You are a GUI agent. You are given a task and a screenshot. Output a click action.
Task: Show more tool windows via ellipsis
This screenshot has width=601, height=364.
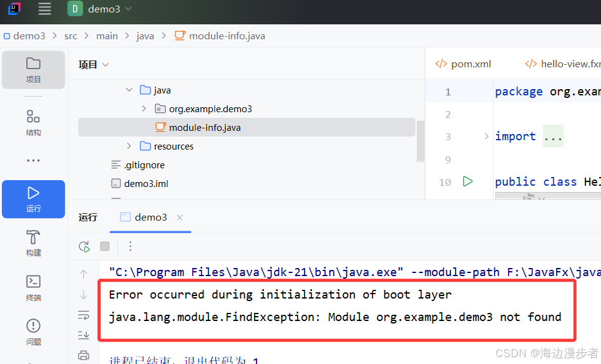click(x=33, y=160)
